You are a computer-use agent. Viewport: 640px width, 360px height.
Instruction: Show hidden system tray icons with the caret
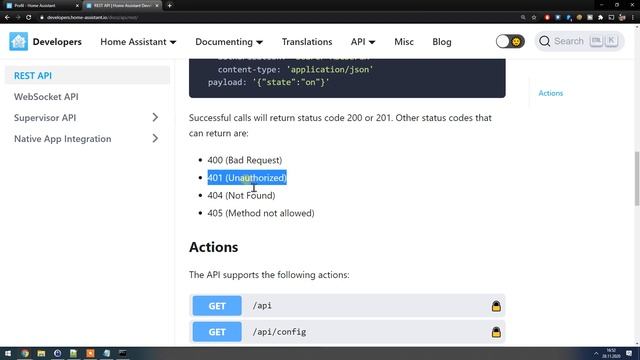point(596,353)
